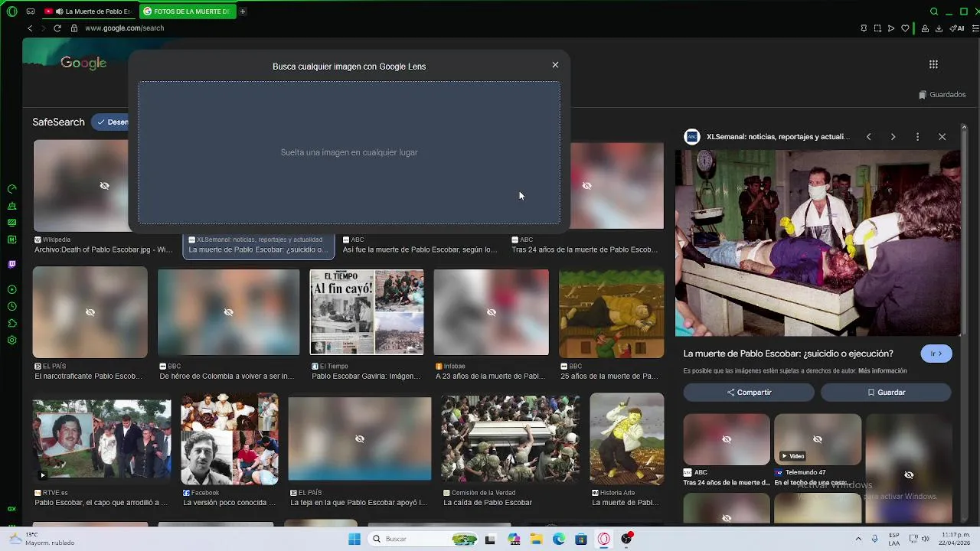Switch to the La Muerte de Pablo Escobar YouTube tab
The width and height of the screenshot is (980, 551).
point(88,11)
